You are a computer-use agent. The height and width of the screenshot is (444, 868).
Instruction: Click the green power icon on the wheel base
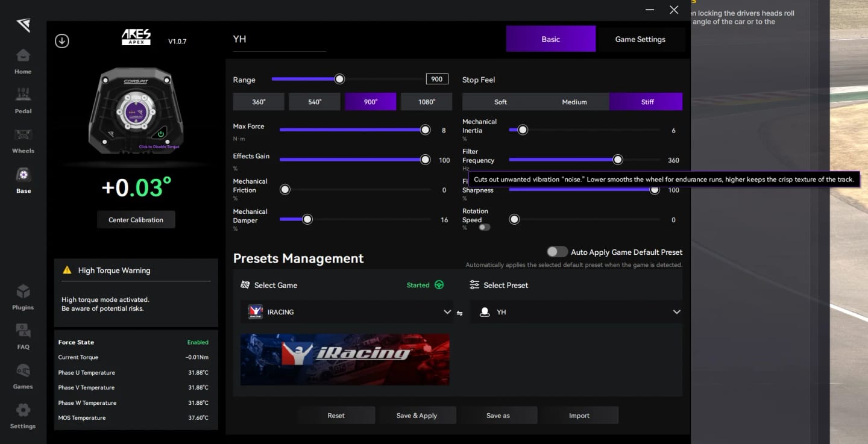pyautogui.click(x=161, y=134)
